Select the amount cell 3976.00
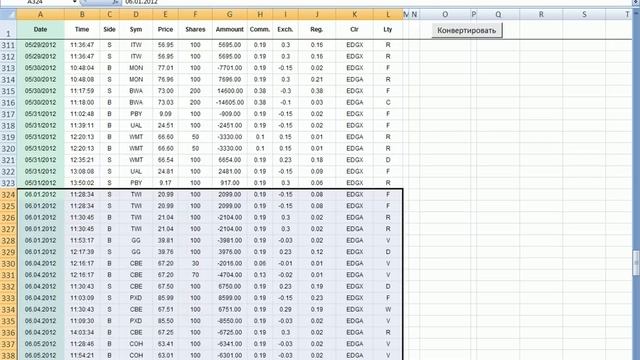The height and width of the screenshot is (360, 640). point(229,252)
